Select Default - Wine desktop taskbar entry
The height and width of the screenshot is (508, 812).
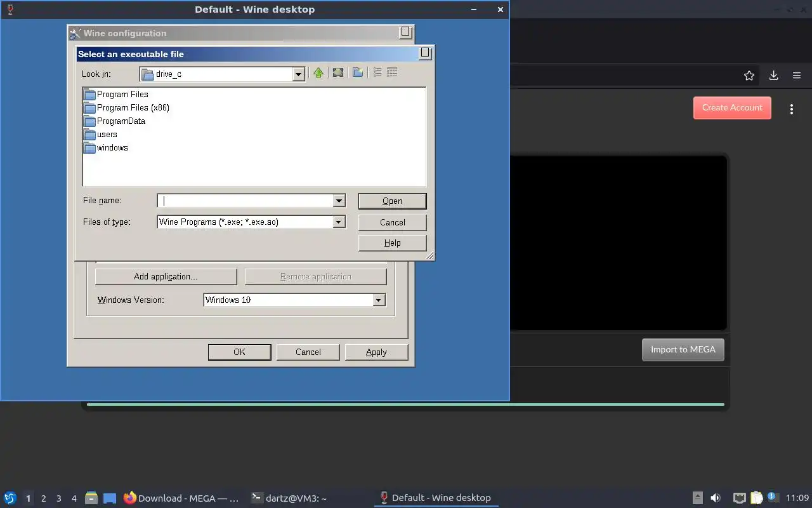tap(436, 498)
